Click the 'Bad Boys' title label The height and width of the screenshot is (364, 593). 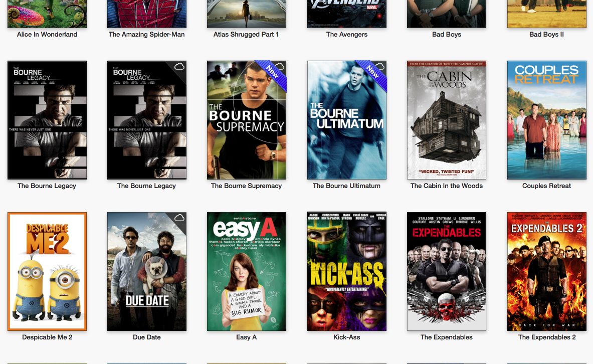[447, 35]
